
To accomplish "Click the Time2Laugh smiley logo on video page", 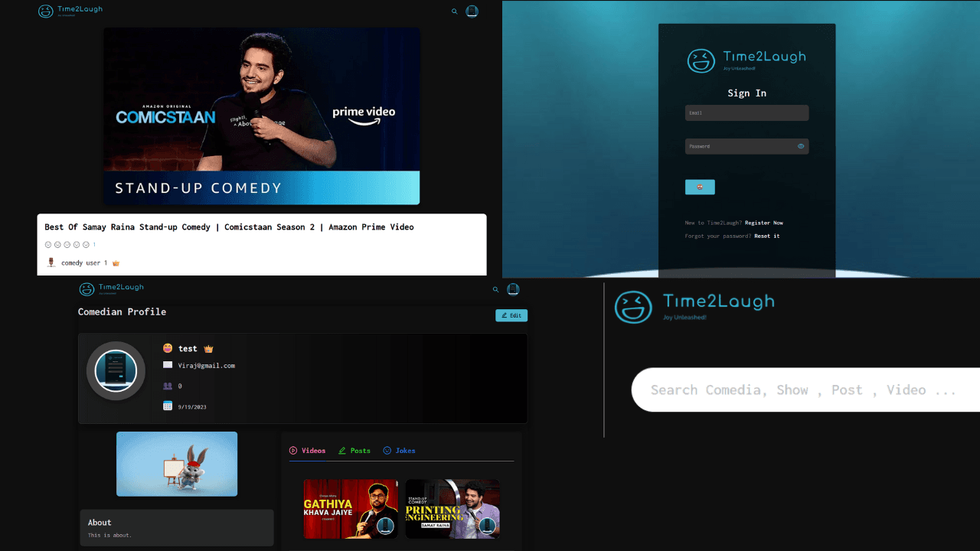I will pyautogui.click(x=46, y=11).
